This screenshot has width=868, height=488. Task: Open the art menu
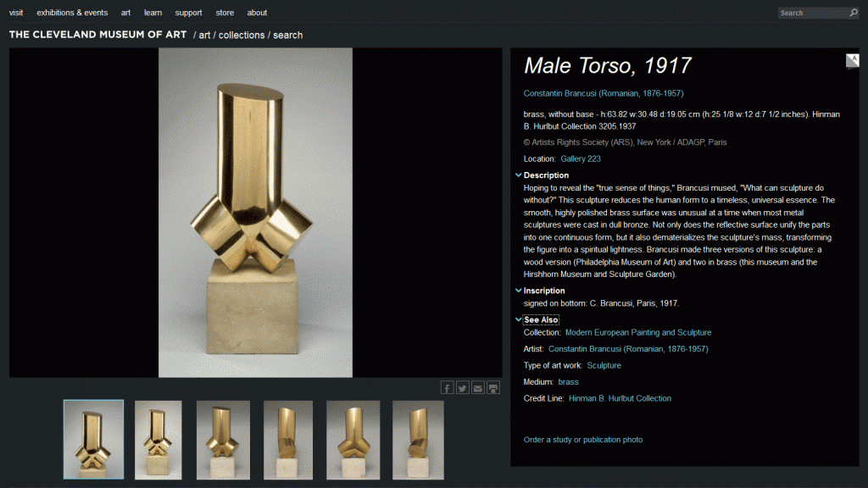125,13
